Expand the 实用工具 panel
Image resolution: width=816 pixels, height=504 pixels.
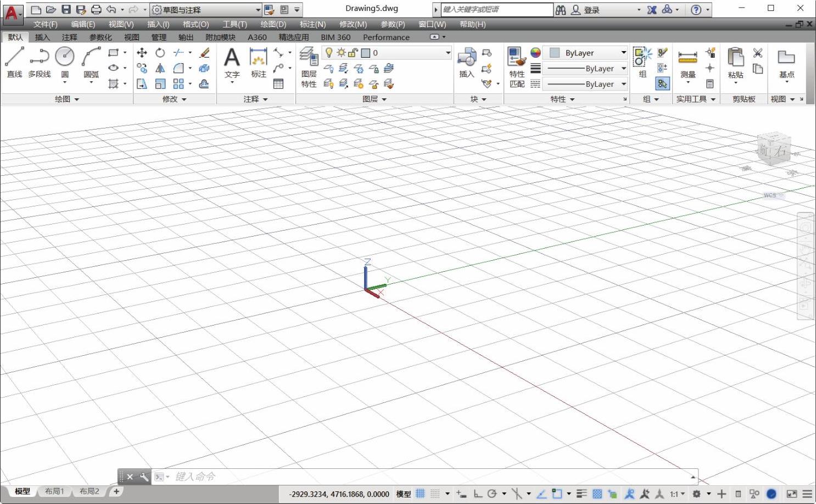tap(696, 99)
